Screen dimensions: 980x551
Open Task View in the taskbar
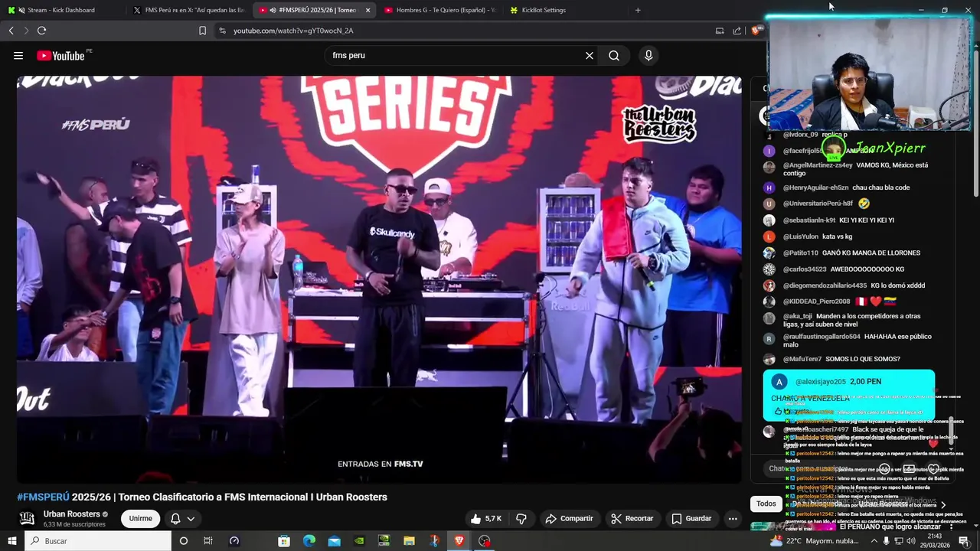tap(207, 541)
